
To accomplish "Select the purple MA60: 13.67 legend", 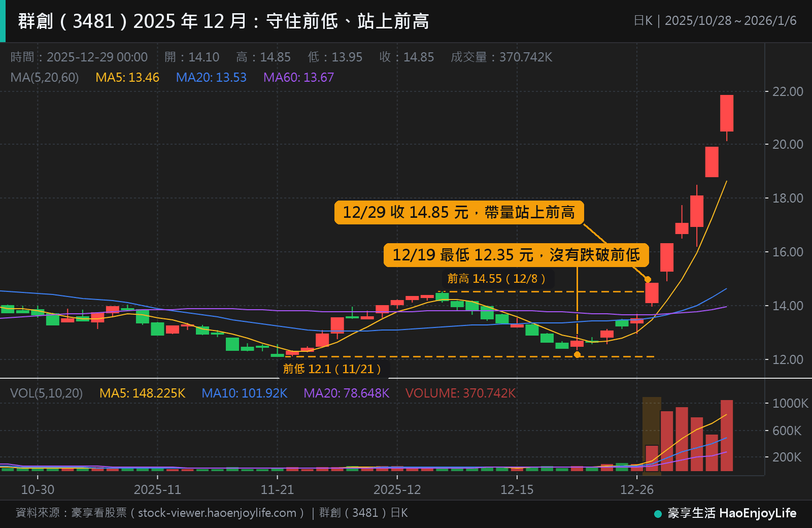I will (x=298, y=77).
